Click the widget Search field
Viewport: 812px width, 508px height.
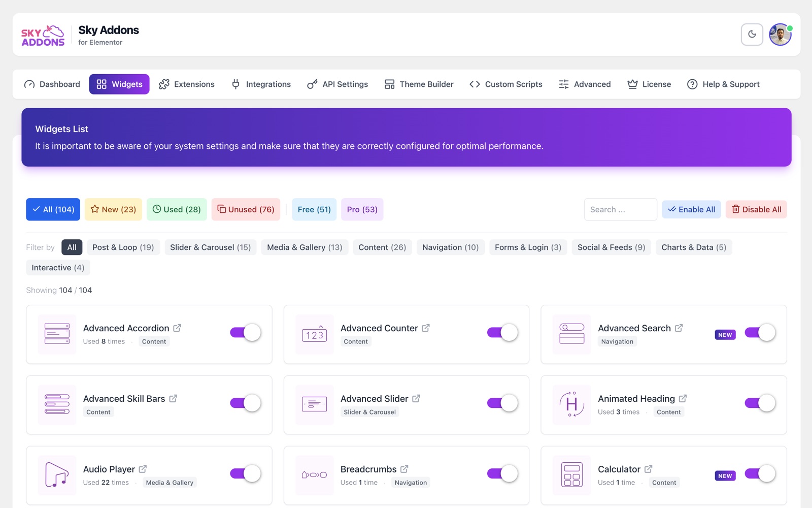click(x=621, y=209)
